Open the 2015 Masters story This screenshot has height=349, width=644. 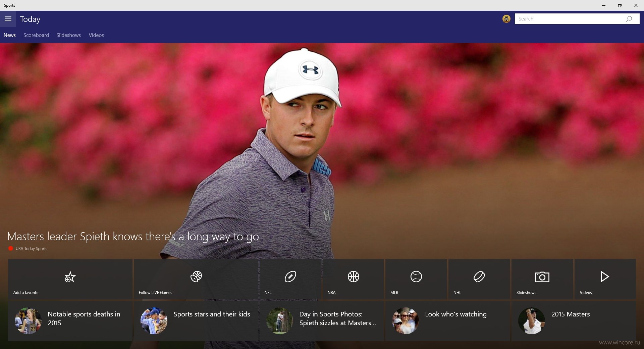pos(574,321)
